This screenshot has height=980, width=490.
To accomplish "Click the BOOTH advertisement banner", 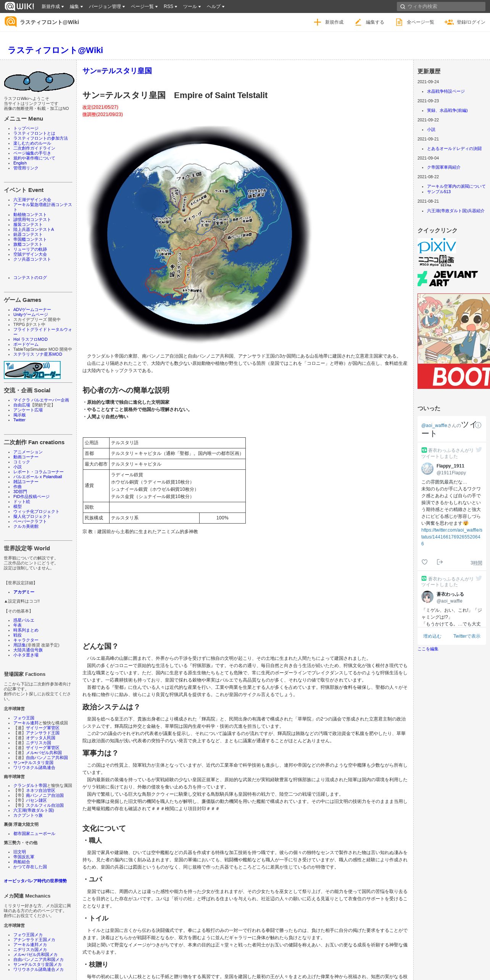I will [454, 341].
